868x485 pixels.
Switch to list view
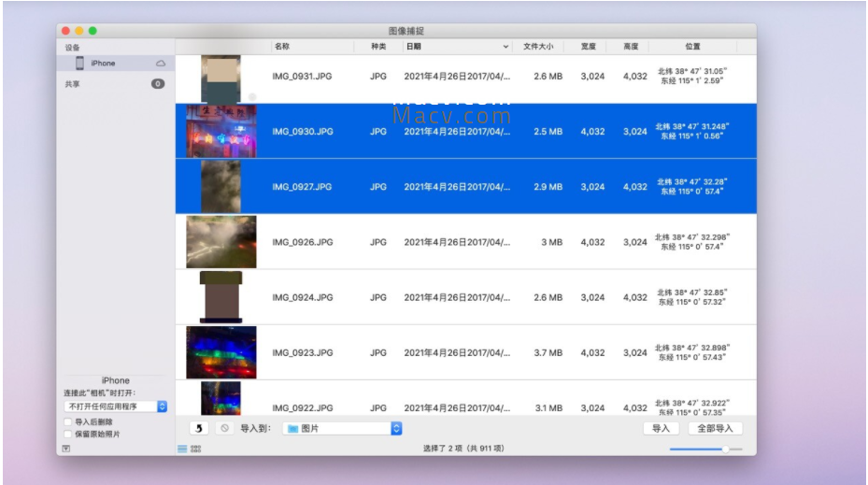182,449
